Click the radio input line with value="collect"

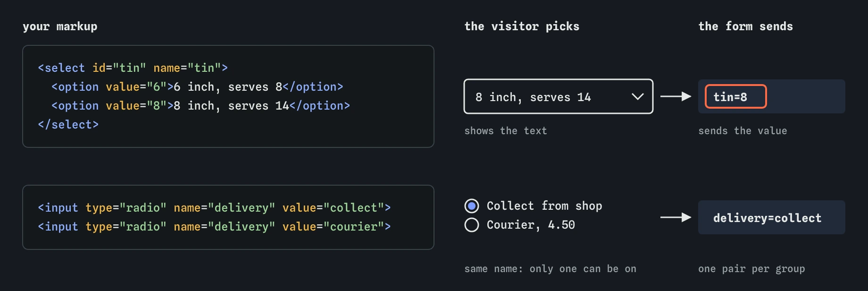[214, 208]
